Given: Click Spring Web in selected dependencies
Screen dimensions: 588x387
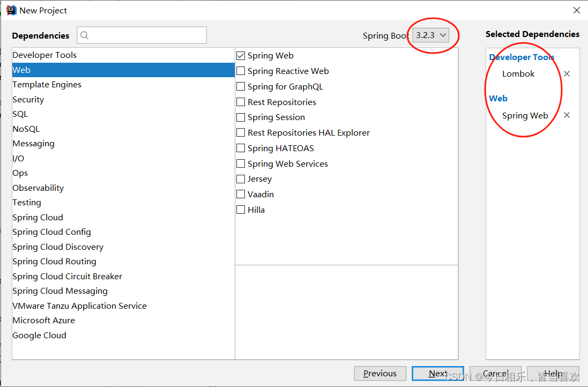Looking at the screenshot, I should [x=525, y=115].
